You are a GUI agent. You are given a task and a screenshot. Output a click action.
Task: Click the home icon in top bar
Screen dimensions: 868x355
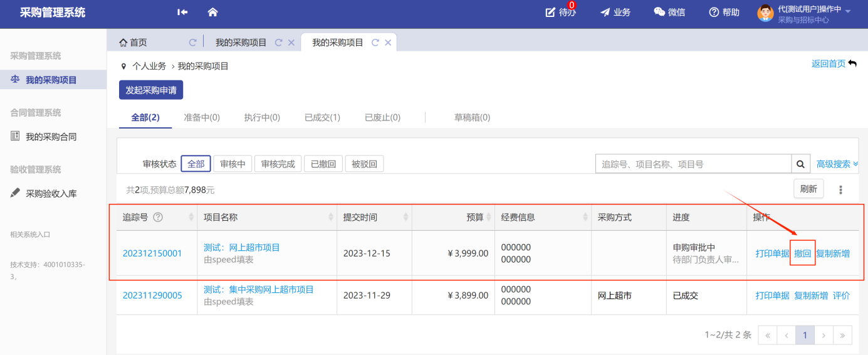click(x=212, y=12)
